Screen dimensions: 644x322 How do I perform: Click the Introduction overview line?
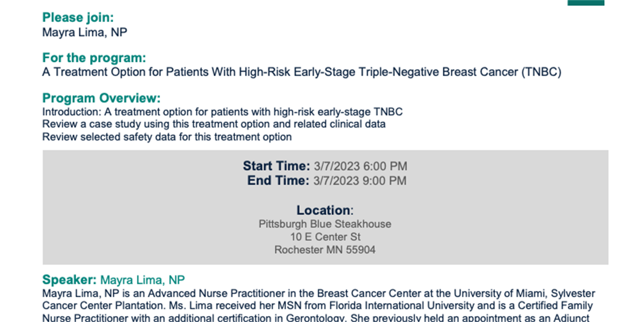pos(222,112)
